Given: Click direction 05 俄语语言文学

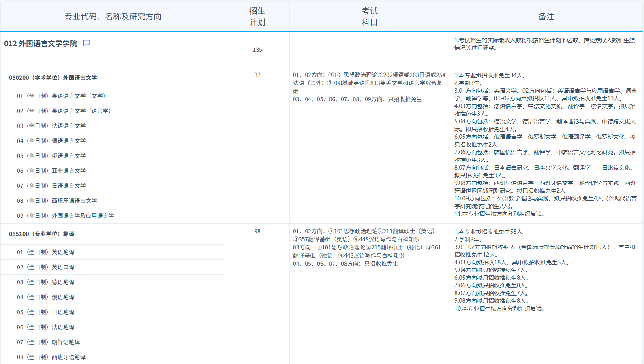Looking at the screenshot, I should (x=51, y=156).
